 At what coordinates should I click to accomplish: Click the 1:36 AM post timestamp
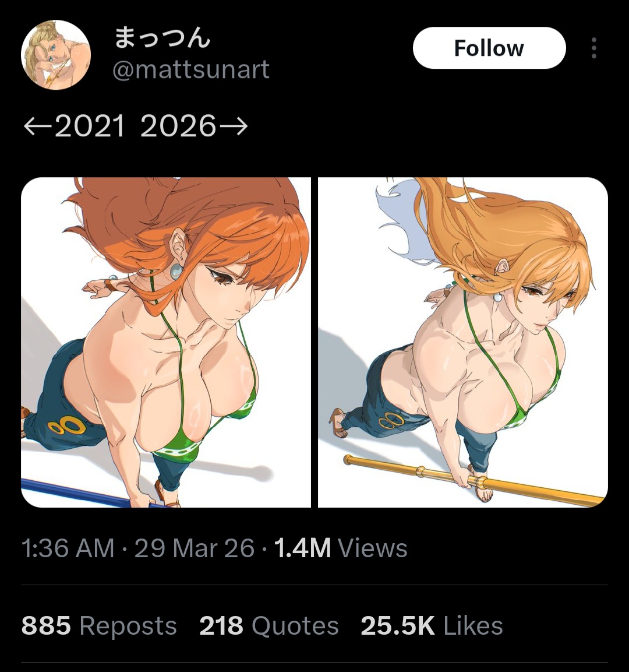[68, 548]
